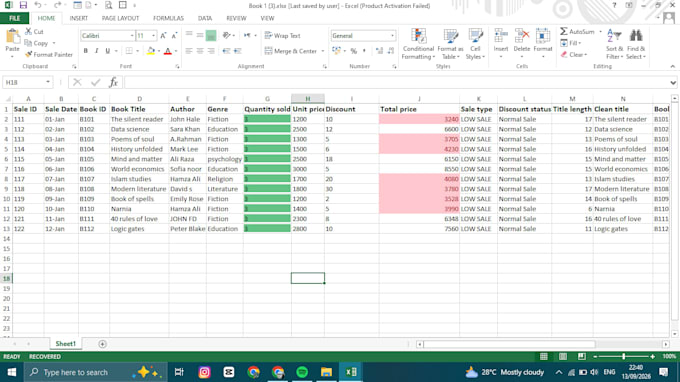Click the Cut scissors icon

coord(29,32)
